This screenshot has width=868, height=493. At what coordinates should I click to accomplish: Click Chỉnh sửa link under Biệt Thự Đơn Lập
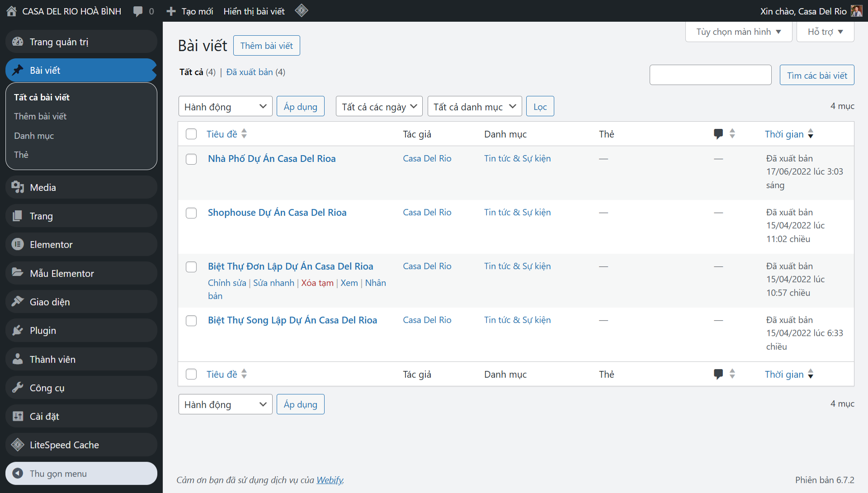[x=227, y=283]
